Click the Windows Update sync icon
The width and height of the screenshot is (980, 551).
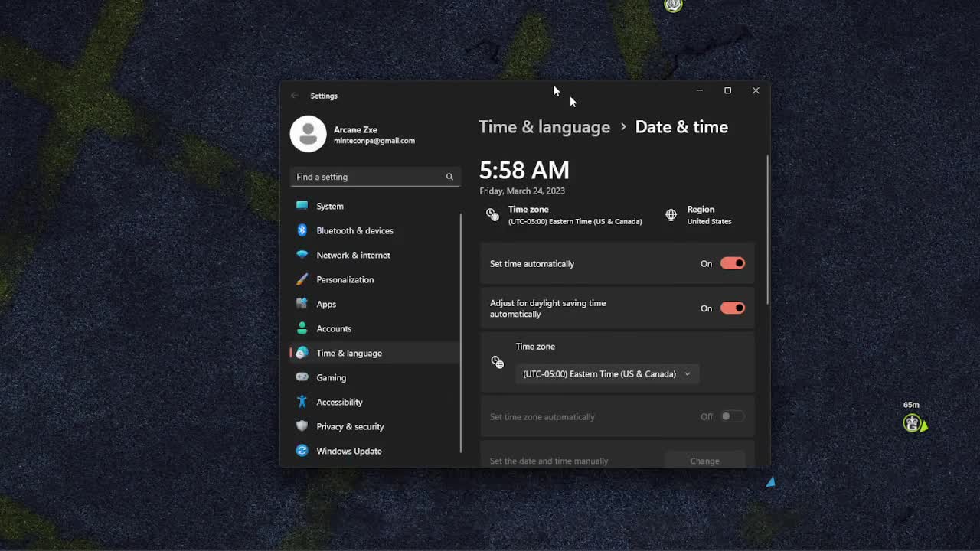tap(302, 451)
